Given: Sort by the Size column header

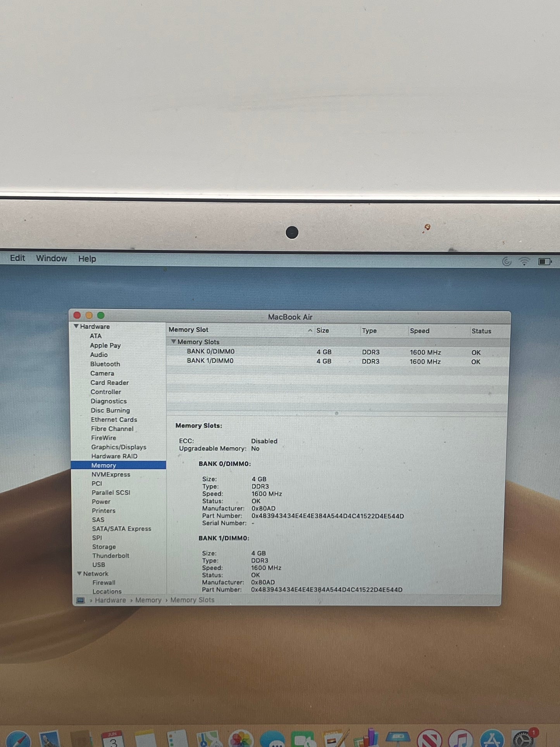Looking at the screenshot, I should pyautogui.click(x=322, y=330).
